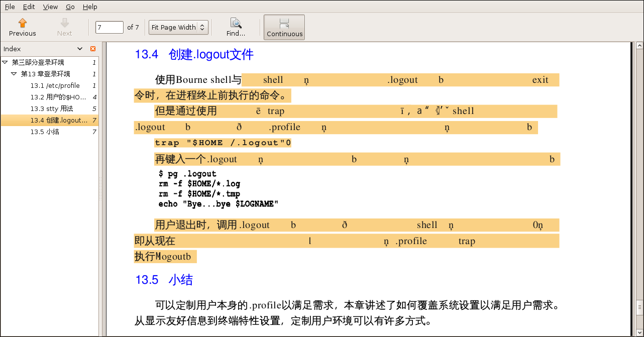Viewport: 644px width, 337px height.
Task: Click the $ pg .logout code line
Action: [187, 174]
